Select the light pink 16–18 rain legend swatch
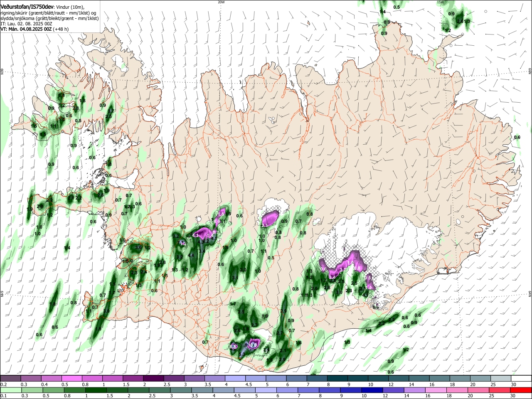The width and height of the screenshot is (532, 399). 436,390
